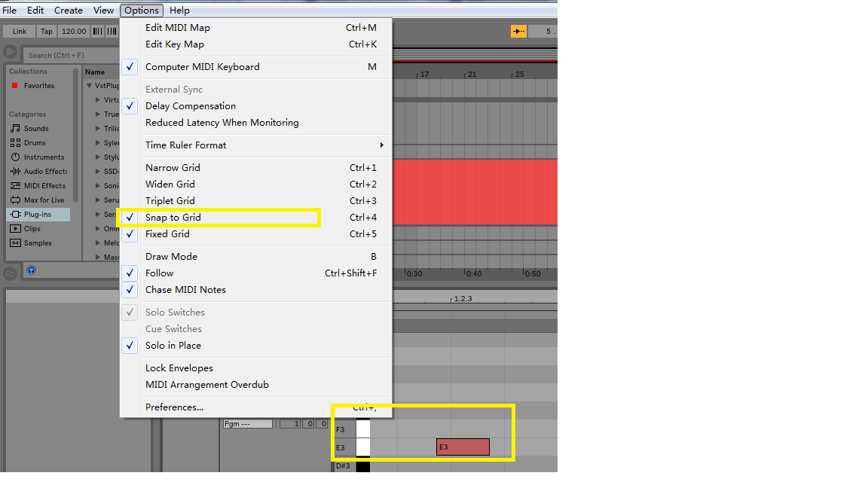
Task: Toggle Computer MIDI Keyboard off
Action: pos(202,67)
